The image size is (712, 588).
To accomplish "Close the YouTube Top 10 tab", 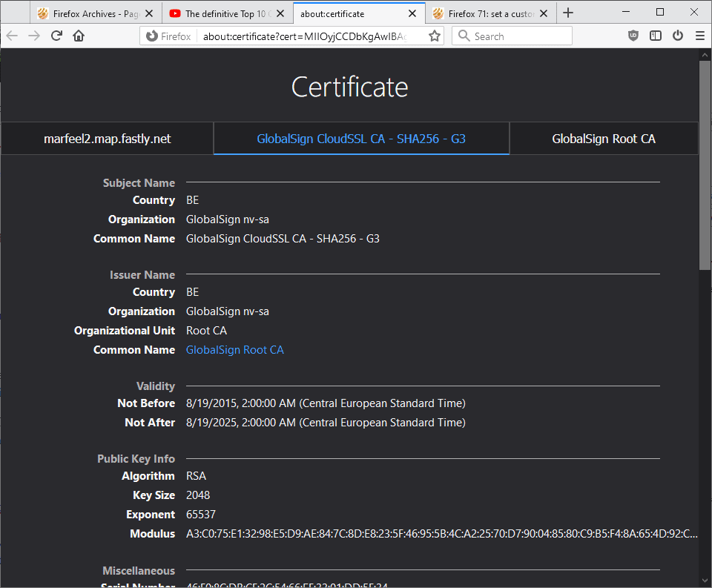I will pos(280,13).
